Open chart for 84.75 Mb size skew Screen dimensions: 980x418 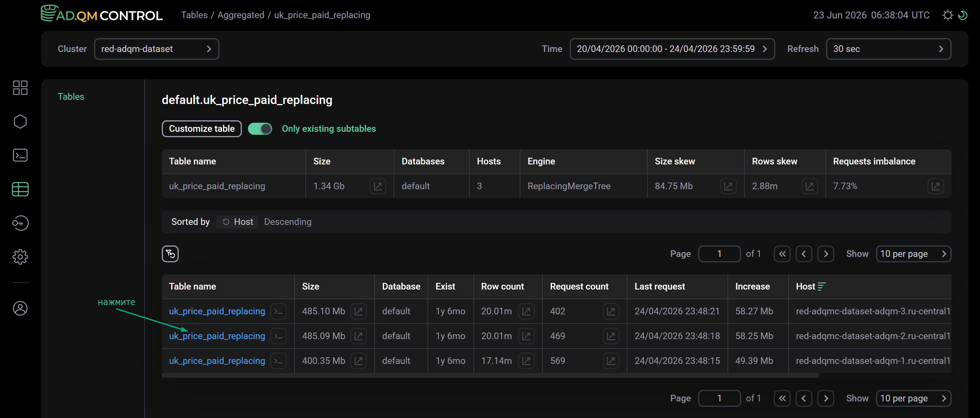(x=728, y=186)
